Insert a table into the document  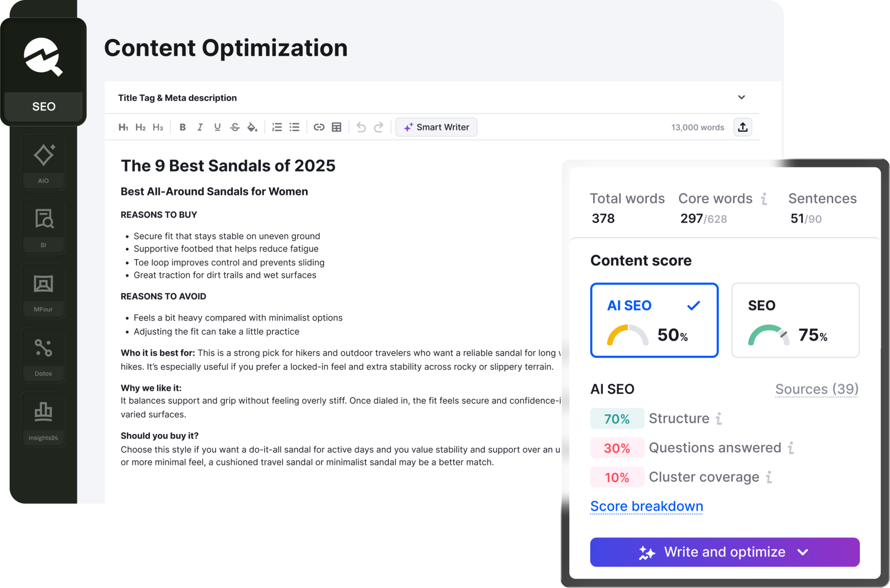(x=336, y=127)
